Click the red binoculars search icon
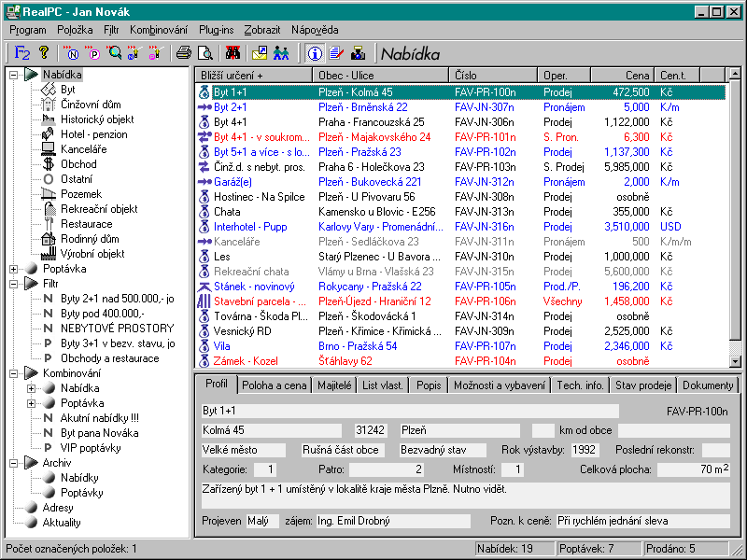This screenshot has height=560, width=747. point(233,53)
